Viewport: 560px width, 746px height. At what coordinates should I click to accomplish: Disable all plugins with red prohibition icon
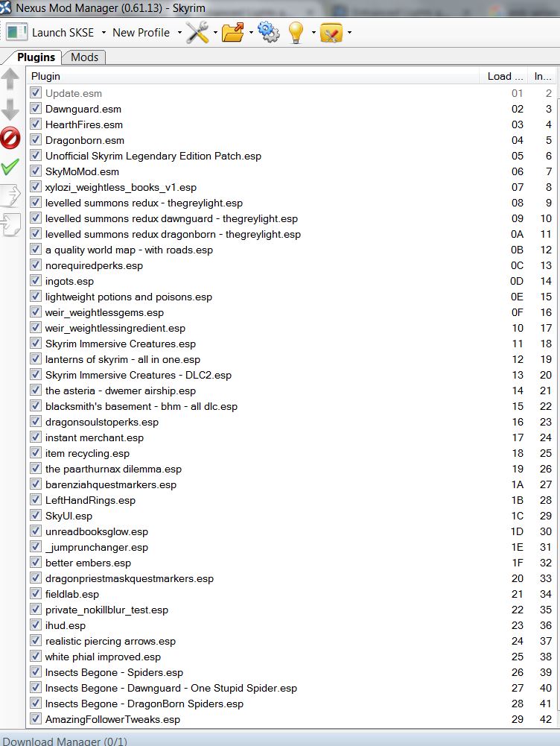[x=10, y=138]
